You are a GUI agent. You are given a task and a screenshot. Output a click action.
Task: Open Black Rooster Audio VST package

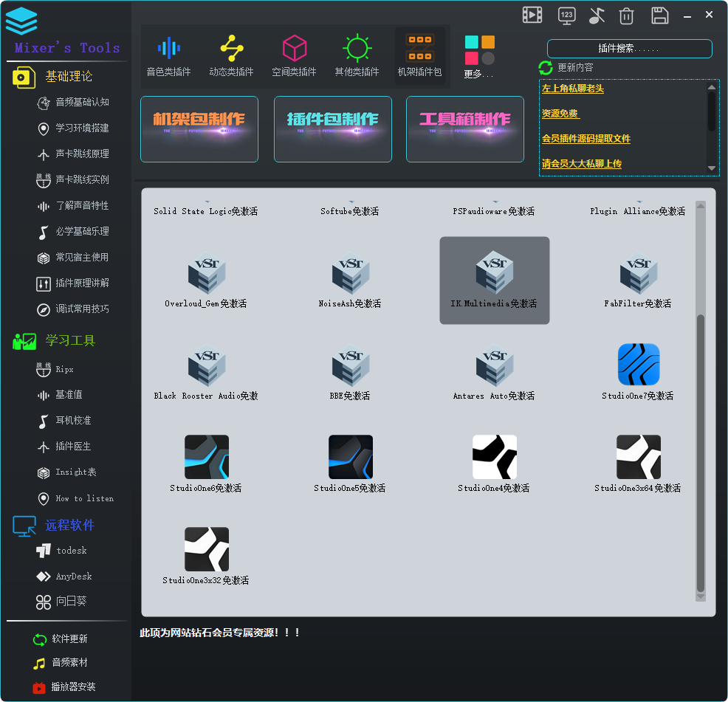[206, 372]
